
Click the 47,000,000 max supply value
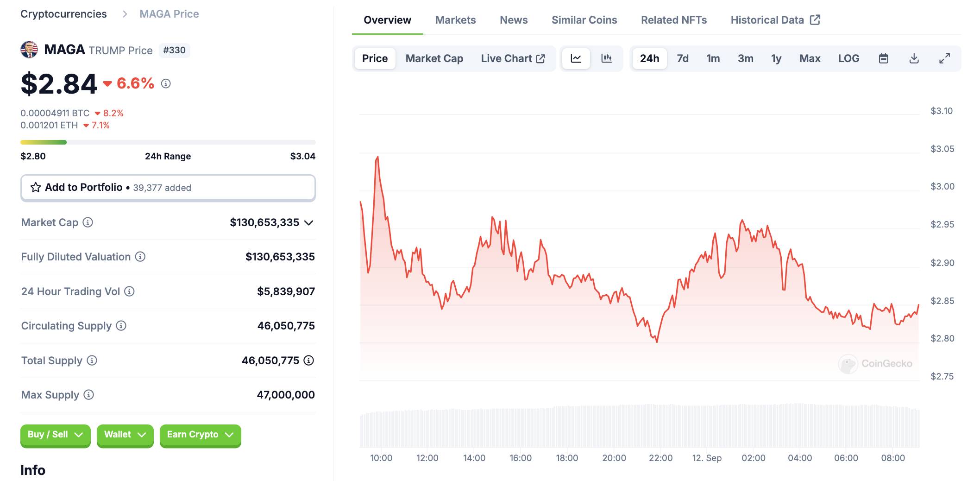(x=286, y=395)
